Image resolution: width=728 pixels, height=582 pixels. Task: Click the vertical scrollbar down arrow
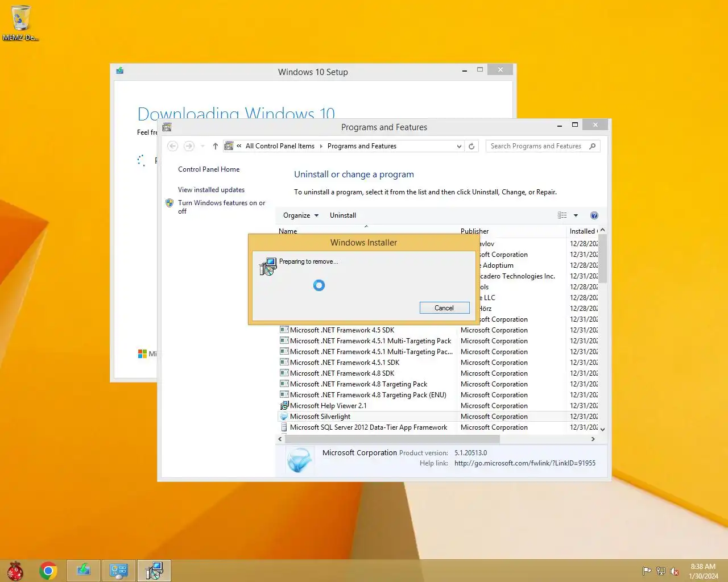coord(602,429)
